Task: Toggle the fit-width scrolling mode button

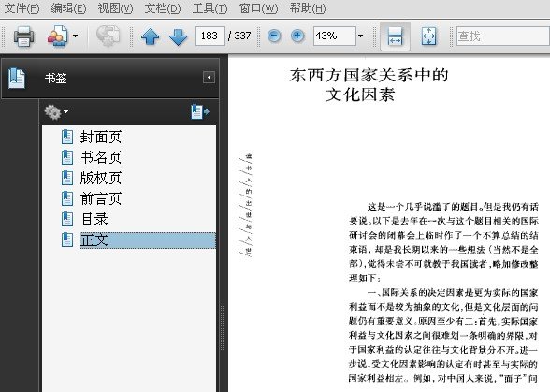Action: pyautogui.click(x=395, y=36)
